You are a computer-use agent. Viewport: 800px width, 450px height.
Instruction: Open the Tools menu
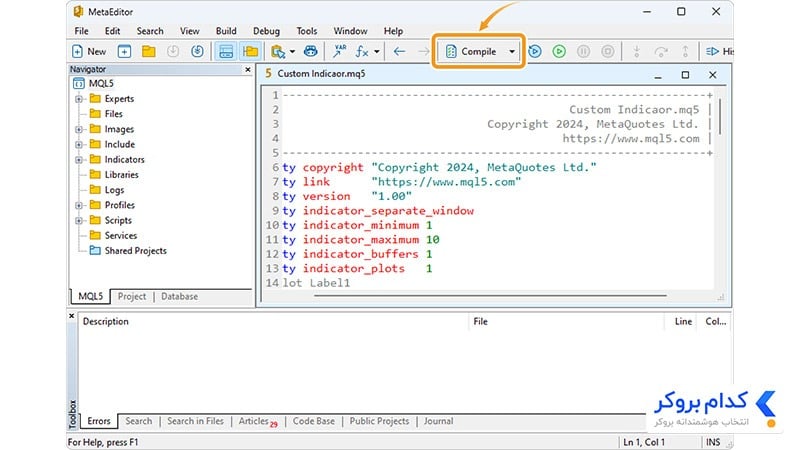point(307,31)
